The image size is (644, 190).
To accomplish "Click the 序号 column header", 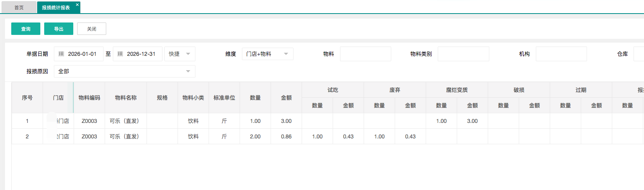I will (x=27, y=98).
